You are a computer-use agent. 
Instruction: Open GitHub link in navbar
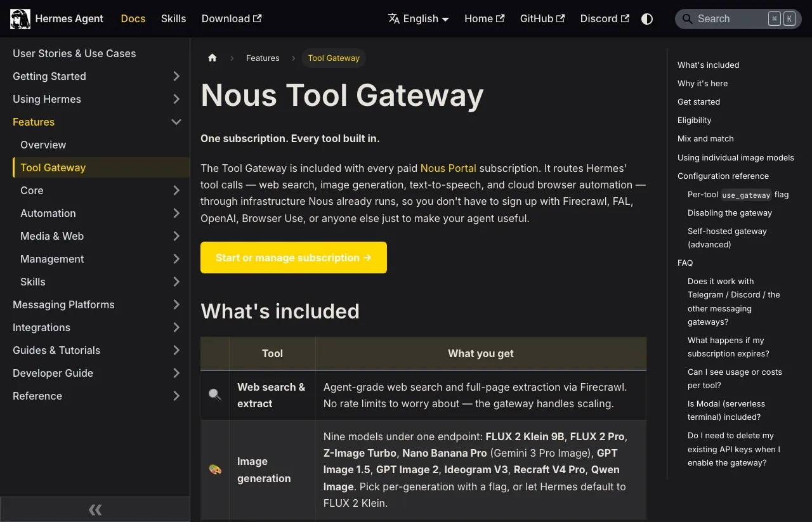click(542, 19)
